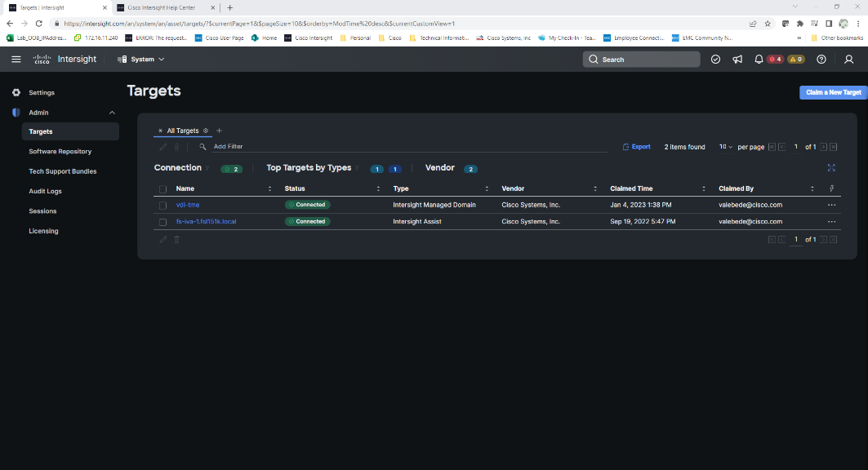This screenshot has width=868, height=470.
Task: Click the top edit pencil icon
Action: pyautogui.click(x=162, y=147)
